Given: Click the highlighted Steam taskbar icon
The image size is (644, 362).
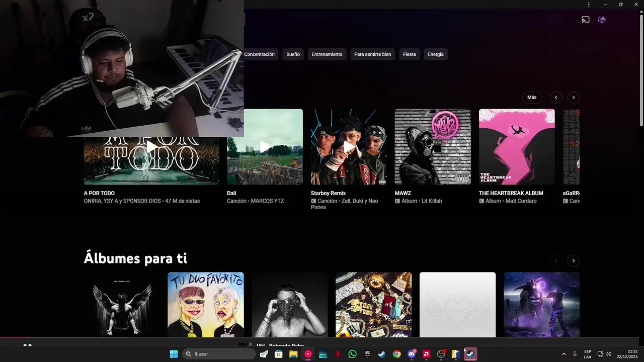Looking at the screenshot, I should pyautogui.click(x=470, y=354).
